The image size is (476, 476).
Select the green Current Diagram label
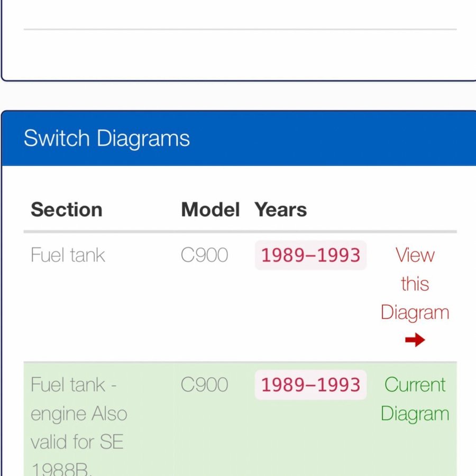point(415,399)
